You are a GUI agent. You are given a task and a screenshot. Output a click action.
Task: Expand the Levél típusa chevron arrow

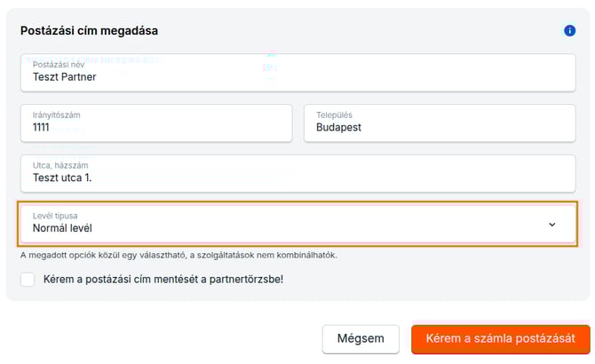pyautogui.click(x=551, y=225)
